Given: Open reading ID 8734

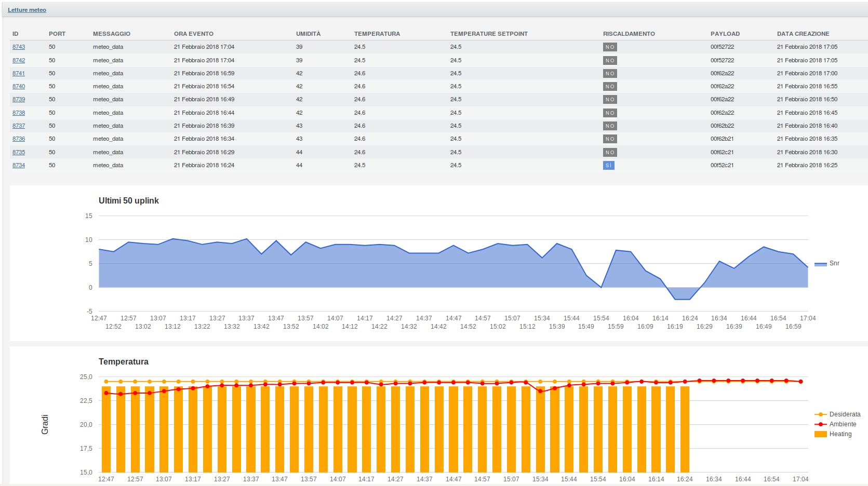Looking at the screenshot, I should 19,166.
